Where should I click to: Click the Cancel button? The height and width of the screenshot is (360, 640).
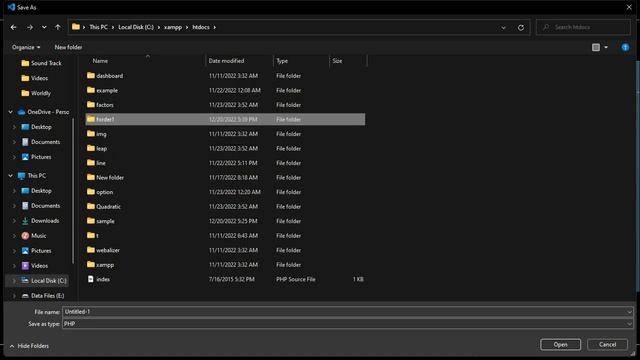(x=607, y=344)
